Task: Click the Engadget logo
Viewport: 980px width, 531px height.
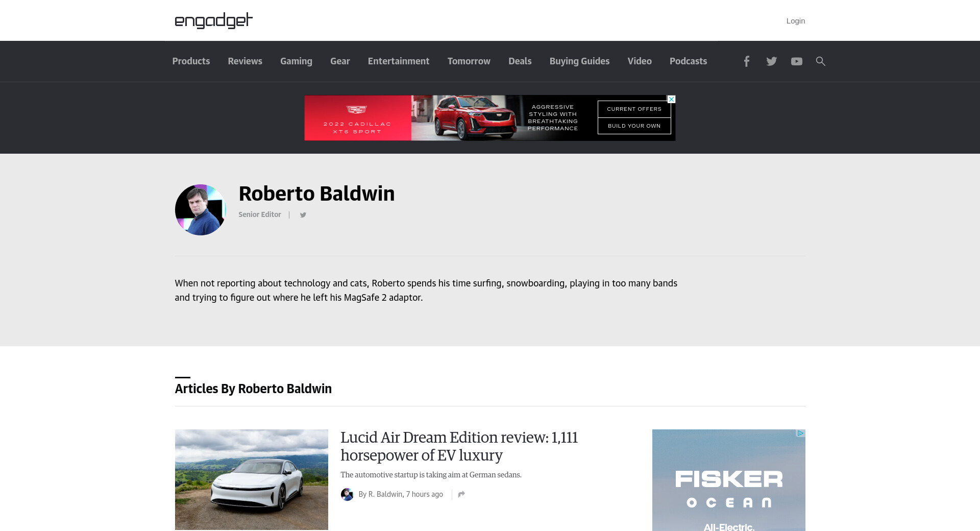Action: [x=213, y=20]
